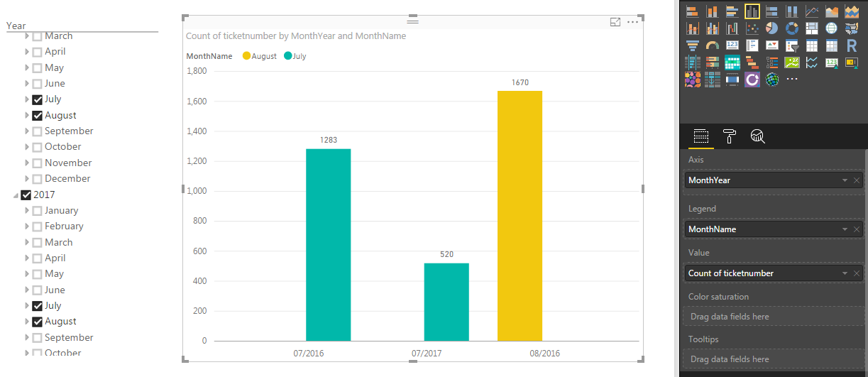Select the Funnel visual
Screen dimensions: 868x377
tap(693, 45)
